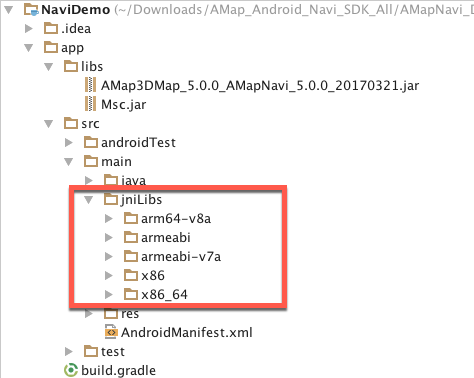Expand the x86_64 folder arrow
Viewport: 474px width, 378px height.
(108, 294)
